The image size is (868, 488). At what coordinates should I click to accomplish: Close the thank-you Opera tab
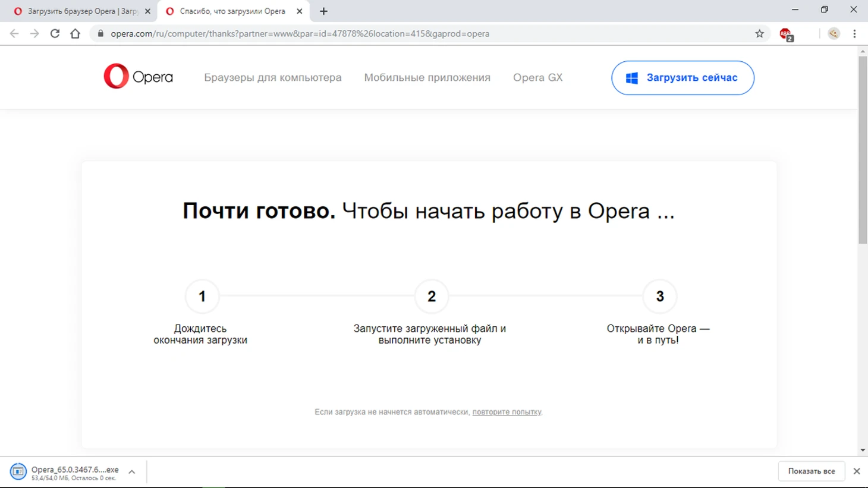[x=300, y=11]
